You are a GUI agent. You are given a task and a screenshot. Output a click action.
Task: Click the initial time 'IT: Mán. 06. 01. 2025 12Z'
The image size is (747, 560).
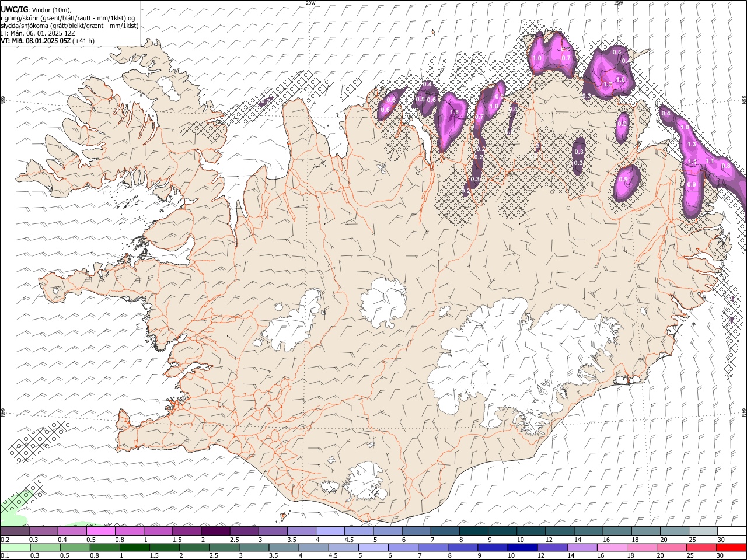38,33
